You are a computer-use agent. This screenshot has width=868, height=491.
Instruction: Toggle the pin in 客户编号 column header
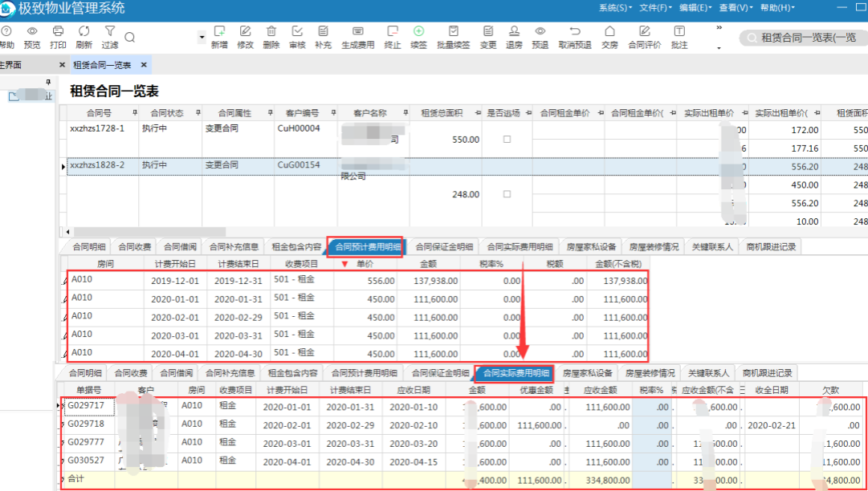333,113
